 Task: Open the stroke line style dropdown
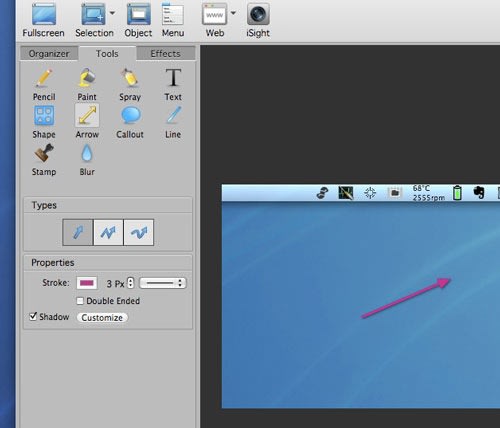[x=163, y=283]
